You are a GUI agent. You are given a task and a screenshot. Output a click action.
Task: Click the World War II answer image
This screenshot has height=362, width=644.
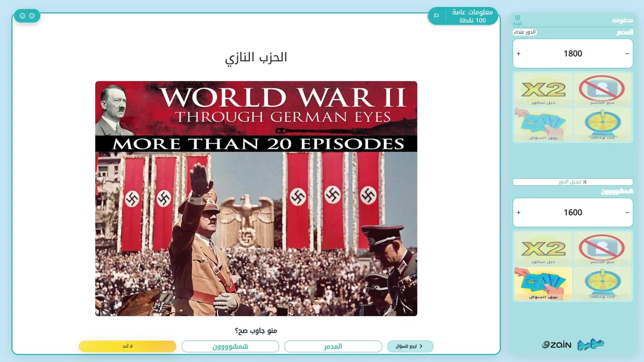click(x=256, y=199)
